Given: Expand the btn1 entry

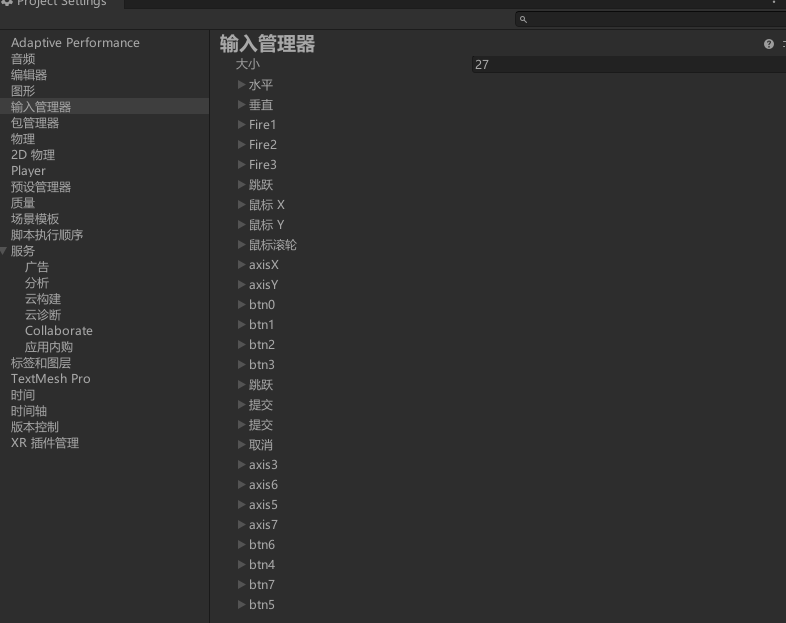Looking at the screenshot, I should pyautogui.click(x=241, y=324).
